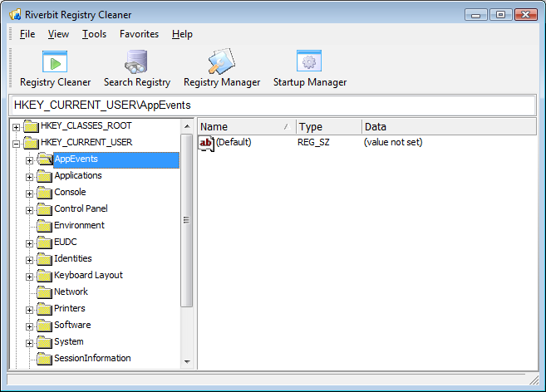Image resolution: width=546 pixels, height=392 pixels.
Task: Select the Control Panel key label
Action: click(x=81, y=208)
